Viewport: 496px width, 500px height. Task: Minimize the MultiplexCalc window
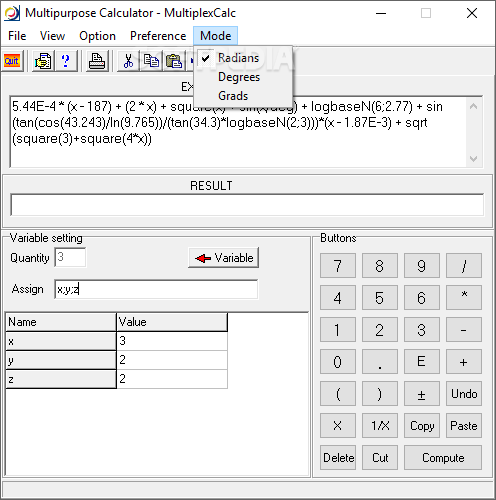381,13
